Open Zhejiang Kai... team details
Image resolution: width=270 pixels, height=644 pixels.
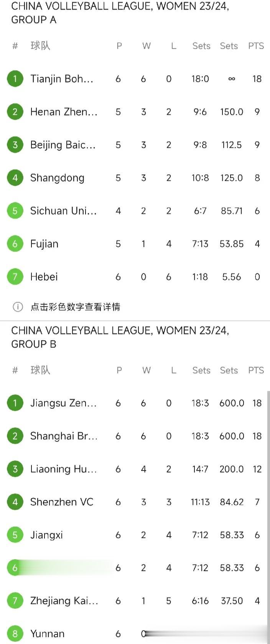tap(64, 601)
